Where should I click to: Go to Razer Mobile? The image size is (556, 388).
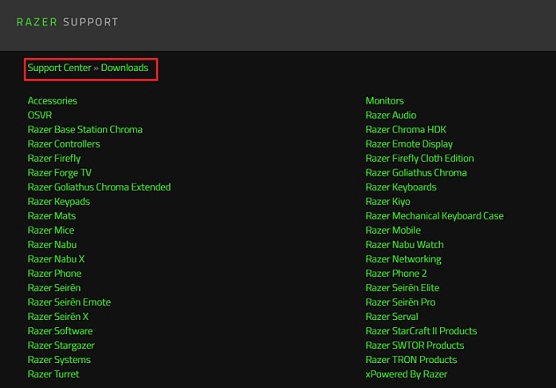393,231
